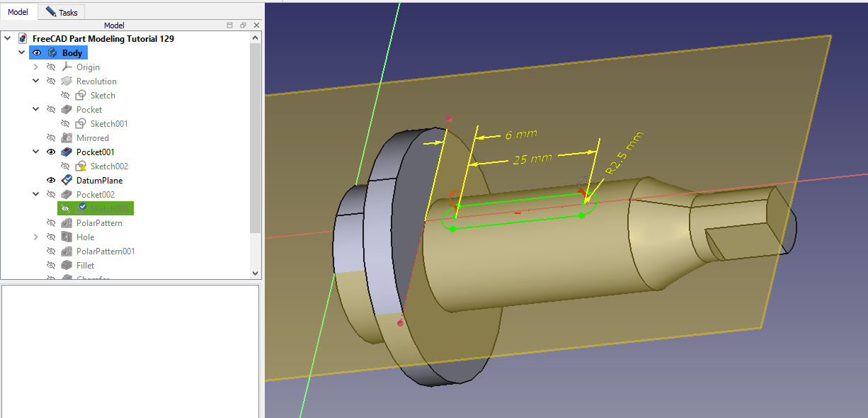Collapse the Pocket001 tree node
Image resolution: width=868 pixels, height=418 pixels.
click(x=36, y=152)
